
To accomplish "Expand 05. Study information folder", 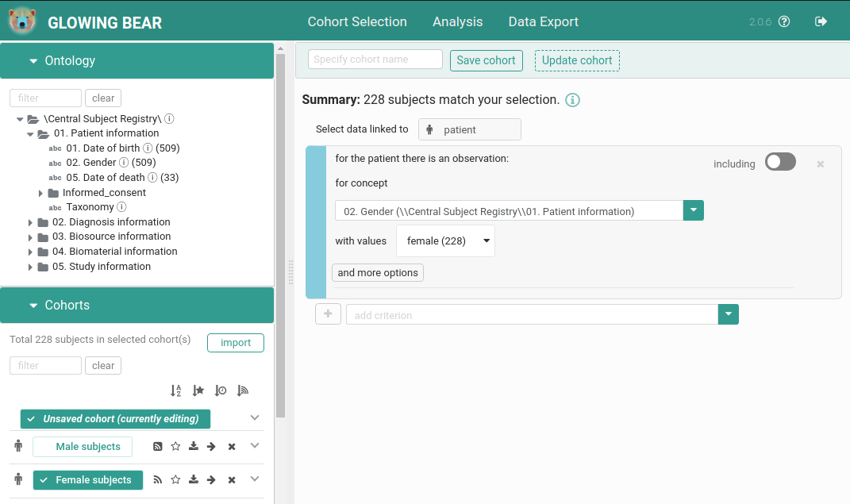I will (x=30, y=267).
